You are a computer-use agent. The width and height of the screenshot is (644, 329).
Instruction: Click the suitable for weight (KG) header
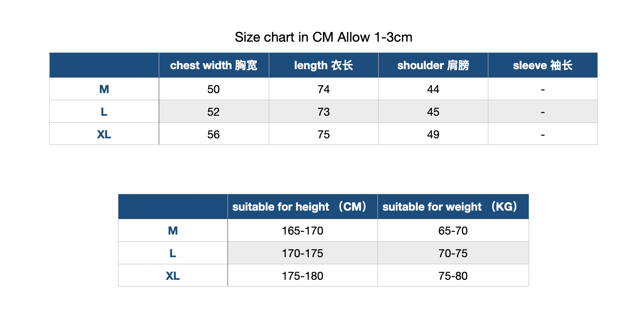[453, 207]
